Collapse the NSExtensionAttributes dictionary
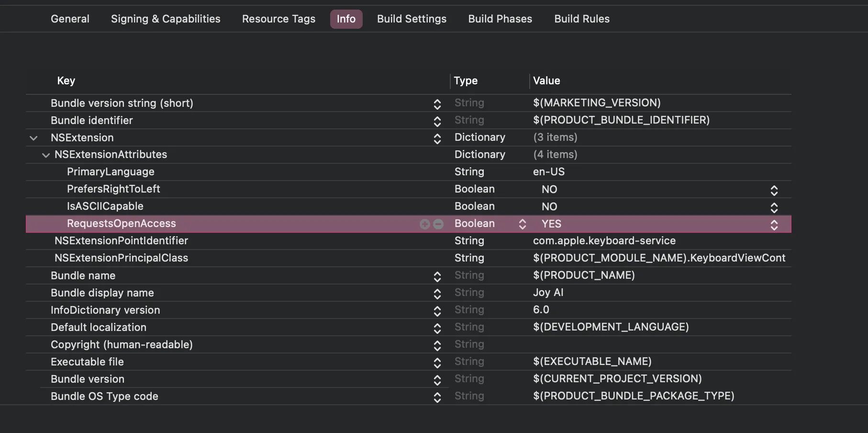868x433 pixels. [46, 155]
